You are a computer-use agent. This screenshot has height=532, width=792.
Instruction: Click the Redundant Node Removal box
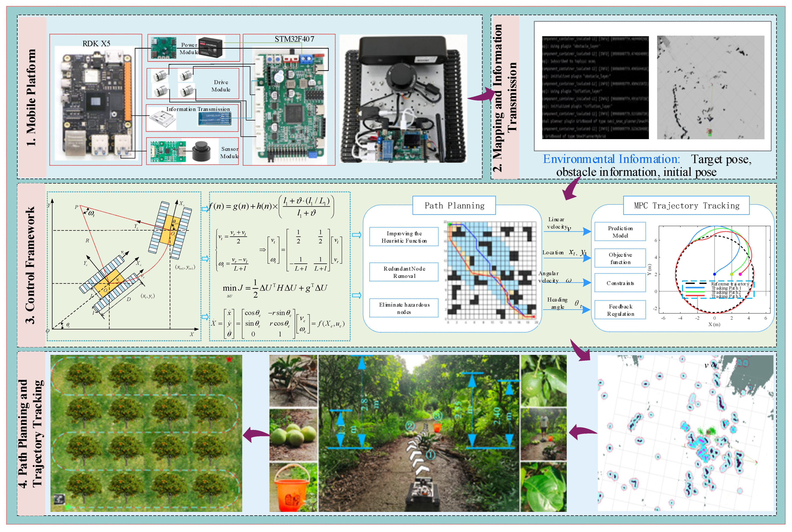404,272
